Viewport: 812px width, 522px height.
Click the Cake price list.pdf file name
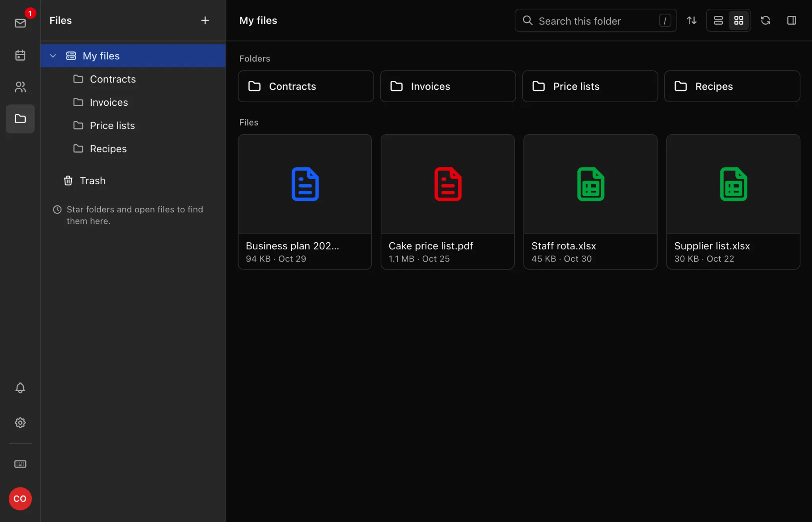point(431,246)
